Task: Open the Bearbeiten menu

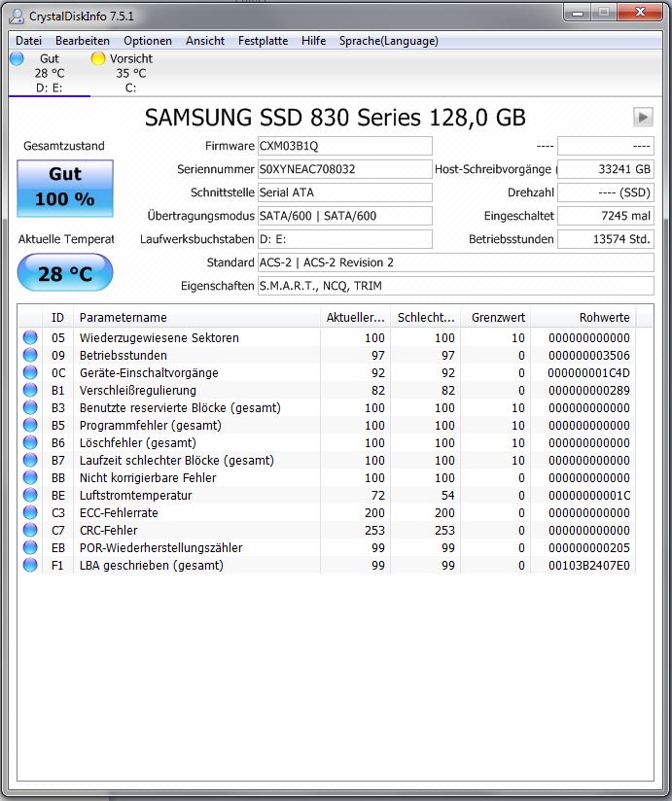Action: click(x=83, y=41)
